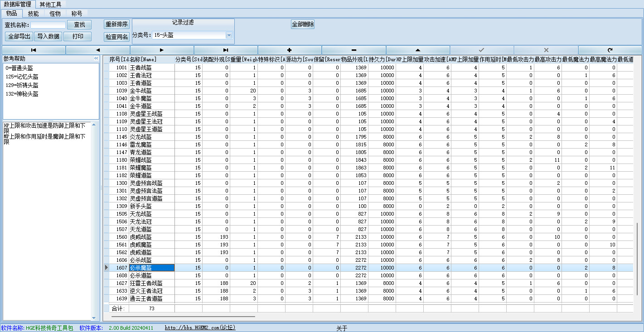
Task: Insert new record with plus button
Action: click(290, 50)
